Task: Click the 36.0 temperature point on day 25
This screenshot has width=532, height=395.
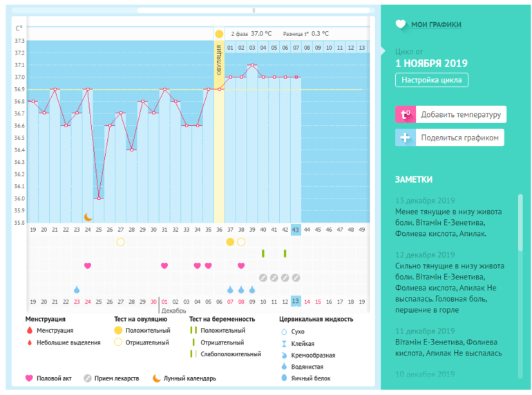Action: pyautogui.click(x=99, y=199)
